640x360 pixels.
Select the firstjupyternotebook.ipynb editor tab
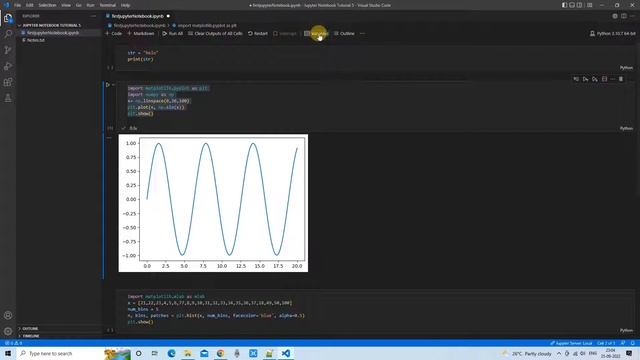pos(138,16)
